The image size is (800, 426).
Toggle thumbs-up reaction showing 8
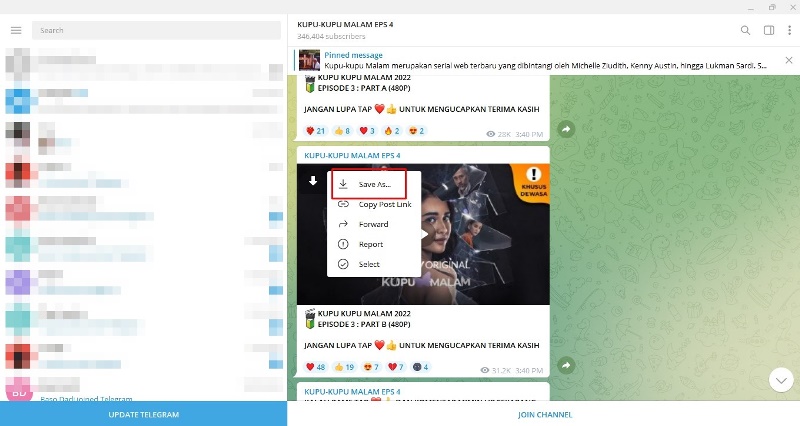tap(342, 131)
